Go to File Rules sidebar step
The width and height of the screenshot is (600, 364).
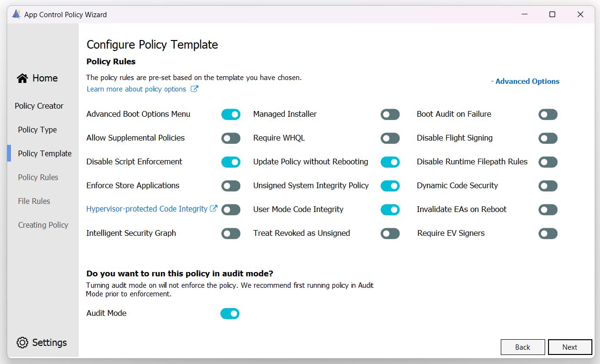[x=34, y=201]
